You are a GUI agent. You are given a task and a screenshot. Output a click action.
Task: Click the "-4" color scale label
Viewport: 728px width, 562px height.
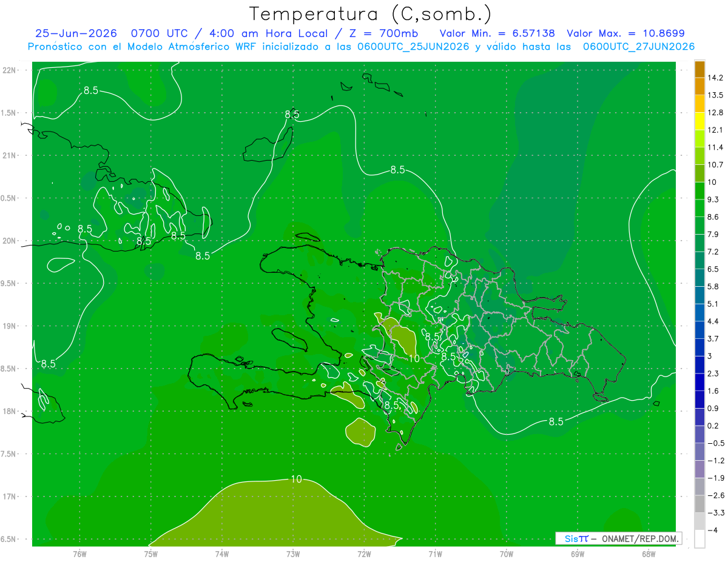713,529
